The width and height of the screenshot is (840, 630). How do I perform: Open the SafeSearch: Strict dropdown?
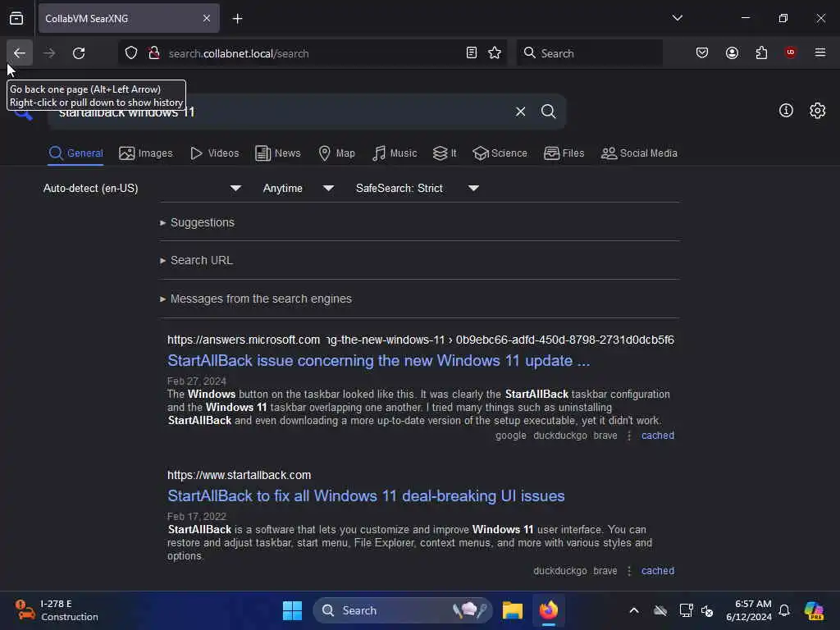click(x=418, y=188)
